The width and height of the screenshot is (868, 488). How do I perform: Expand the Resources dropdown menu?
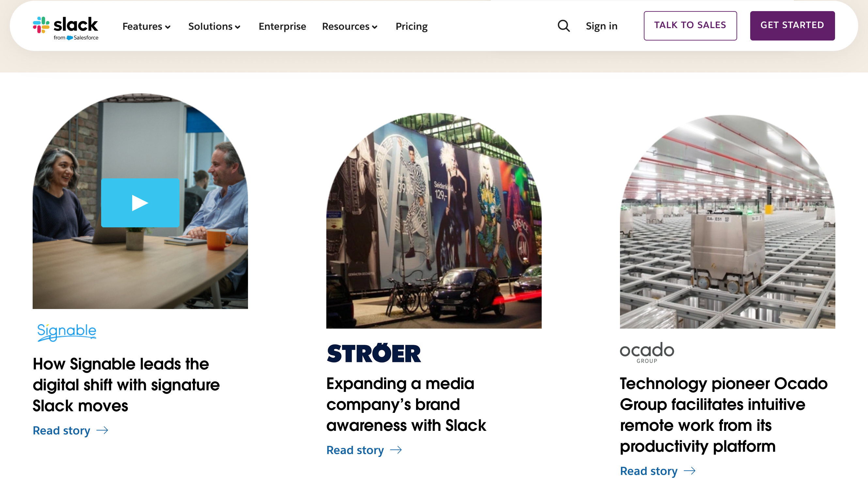click(x=350, y=26)
